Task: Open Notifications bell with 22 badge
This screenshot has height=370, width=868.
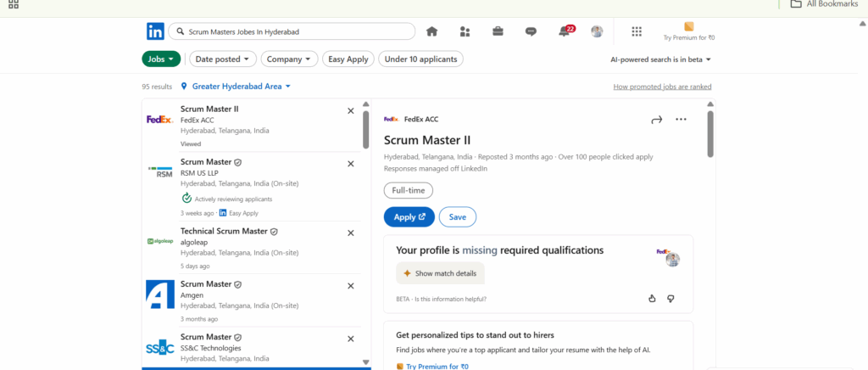Action: (565, 31)
